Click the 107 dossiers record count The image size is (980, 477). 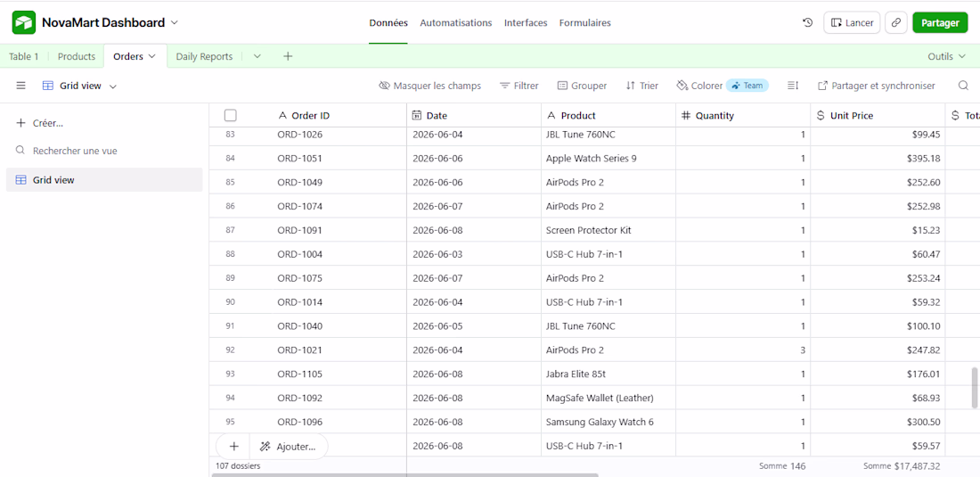(238, 465)
